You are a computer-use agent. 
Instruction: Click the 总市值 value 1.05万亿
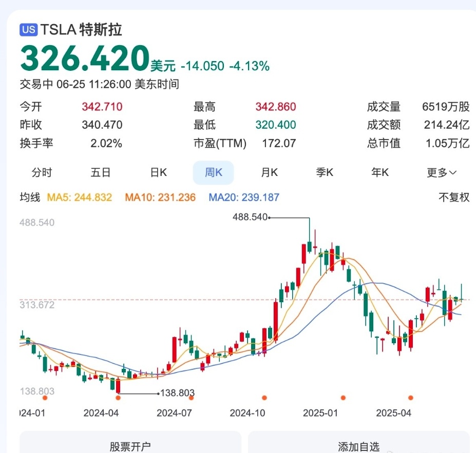(x=447, y=143)
